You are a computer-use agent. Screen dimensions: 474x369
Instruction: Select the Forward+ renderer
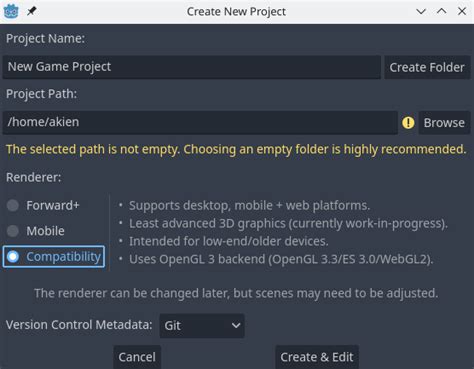(x=43, y=205)
